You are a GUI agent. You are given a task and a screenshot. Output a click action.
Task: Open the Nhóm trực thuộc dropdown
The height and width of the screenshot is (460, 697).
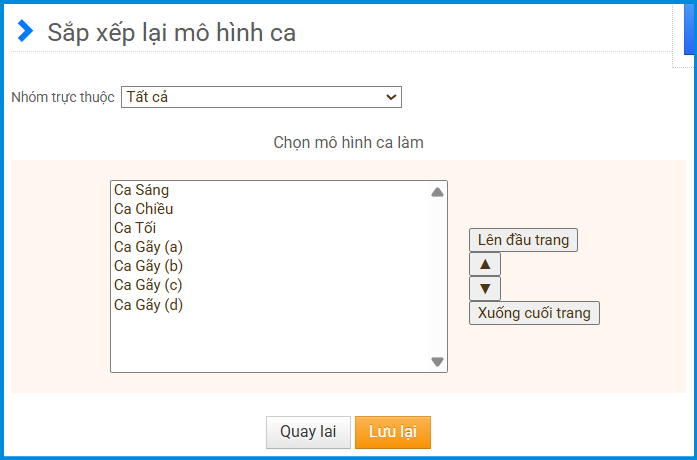[261, 97]
